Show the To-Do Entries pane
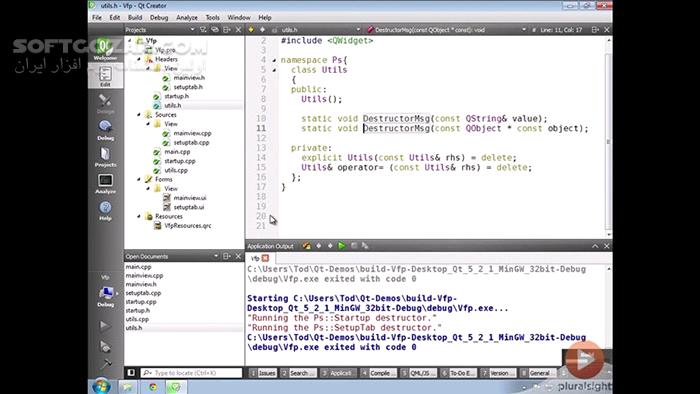This screenshot has width=700, height=394. coord(458,373)
